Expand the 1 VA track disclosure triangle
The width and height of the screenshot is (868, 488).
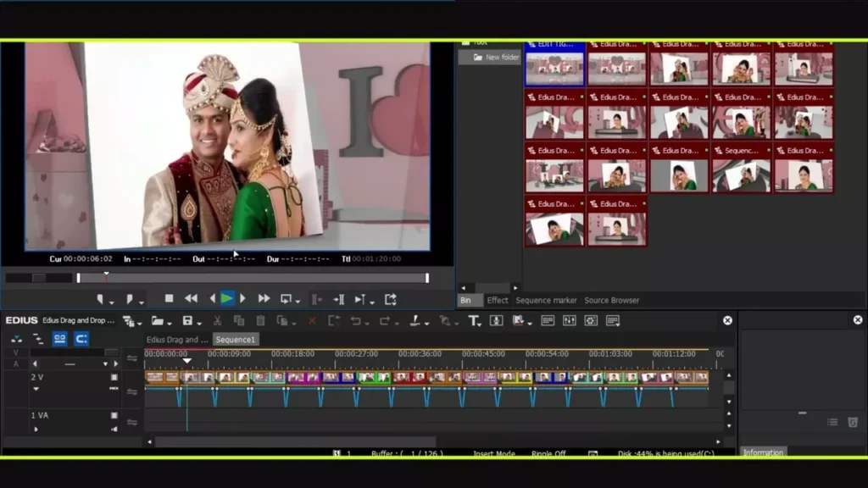(x=36, y=429)
